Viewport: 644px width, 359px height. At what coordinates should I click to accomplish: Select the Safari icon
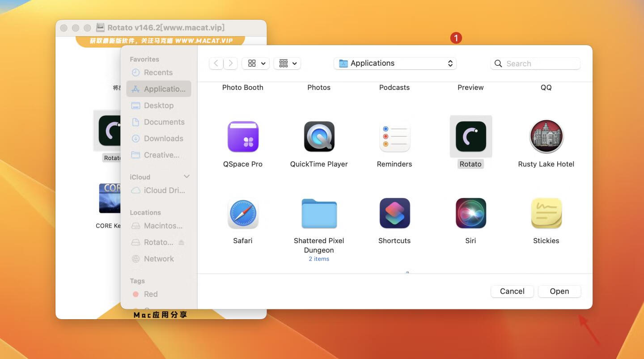click(x=243, y=213)
